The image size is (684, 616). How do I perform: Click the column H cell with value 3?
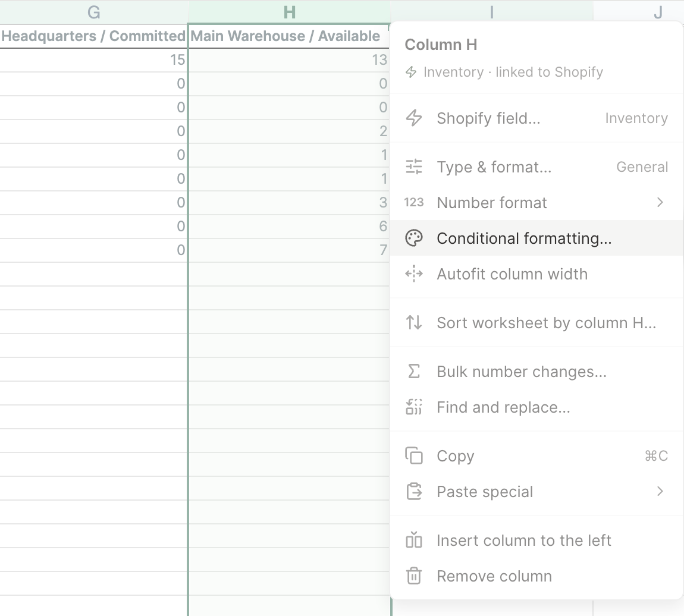(x=289, y=203)
